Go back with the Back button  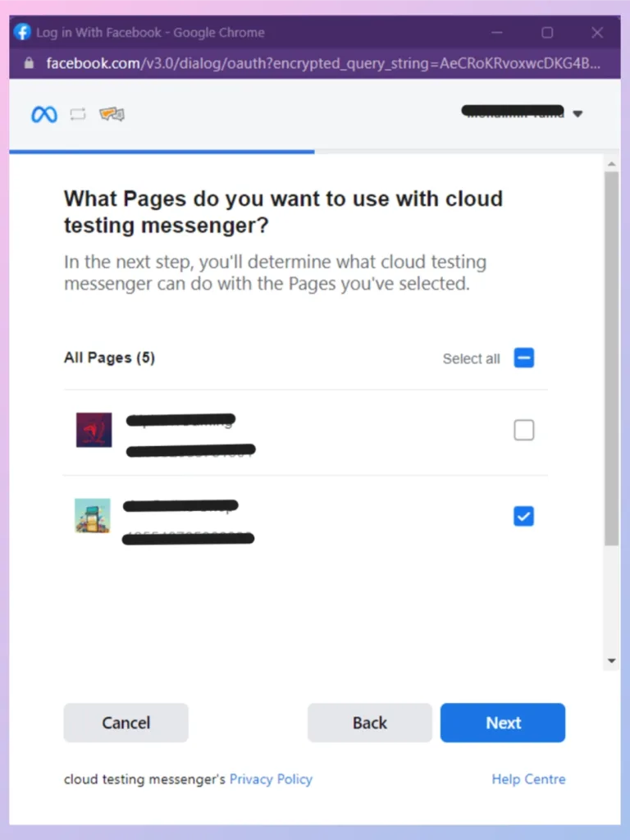pos(370,723)
